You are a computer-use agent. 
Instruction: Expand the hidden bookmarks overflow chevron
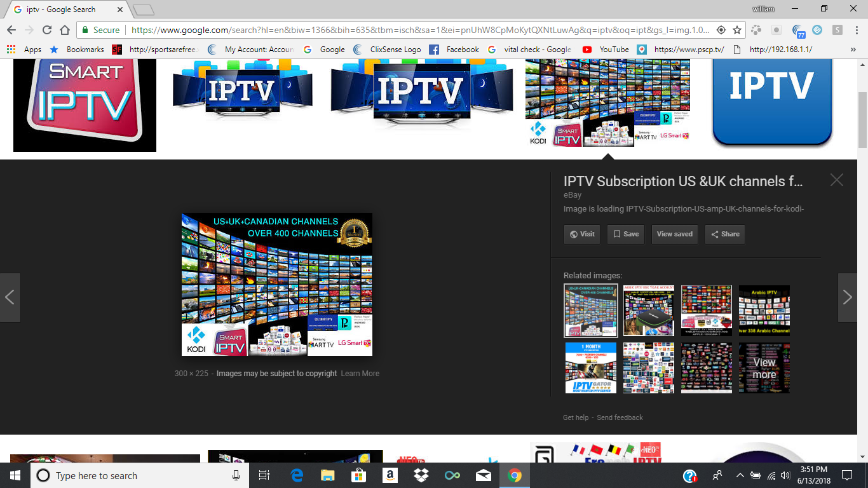853,50
